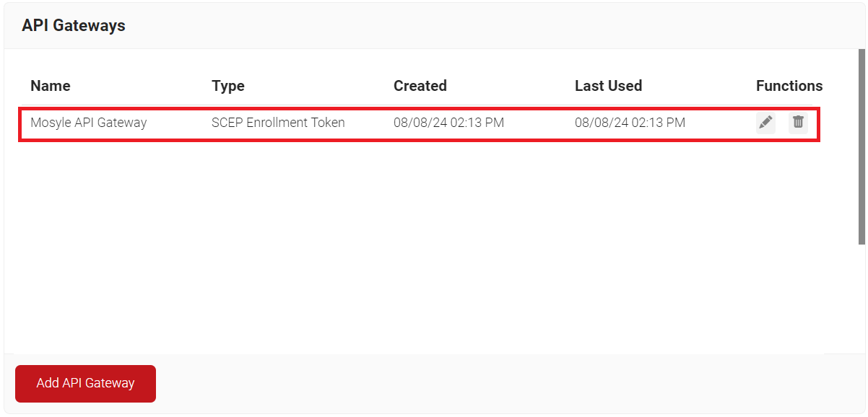Click the Type column header

coord(228,86)
